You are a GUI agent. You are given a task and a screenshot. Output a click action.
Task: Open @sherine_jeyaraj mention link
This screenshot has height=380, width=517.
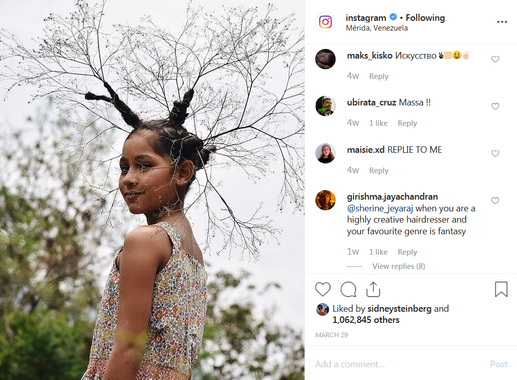click(x=380, y=209)
